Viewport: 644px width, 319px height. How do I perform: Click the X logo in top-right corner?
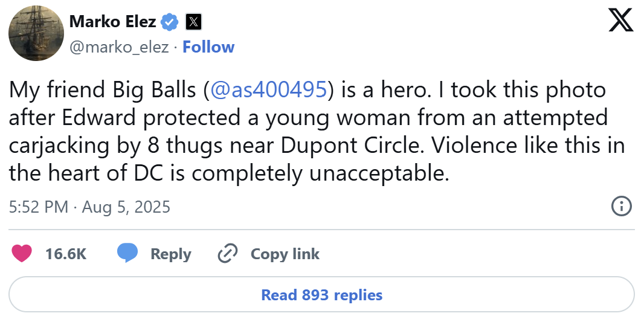(620, 22)
